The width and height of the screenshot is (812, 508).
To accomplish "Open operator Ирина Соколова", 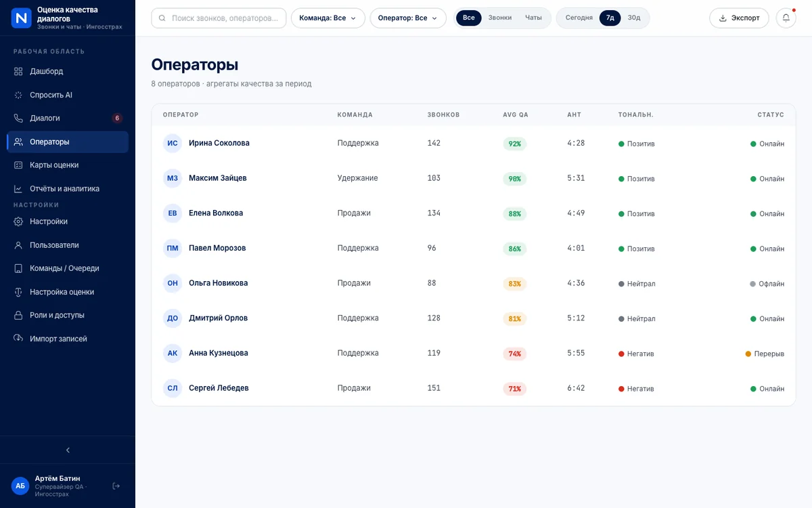I will point(219,143).
